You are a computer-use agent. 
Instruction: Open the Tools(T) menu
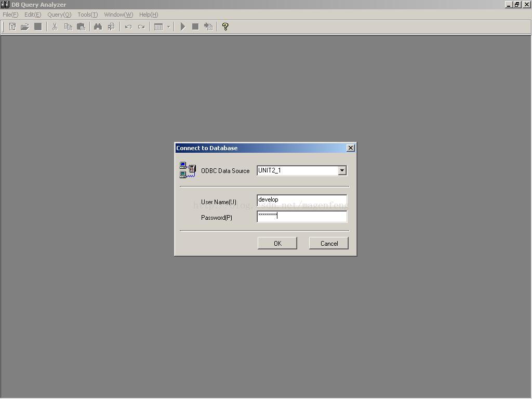pyautogui.click(x=87, y=15)
